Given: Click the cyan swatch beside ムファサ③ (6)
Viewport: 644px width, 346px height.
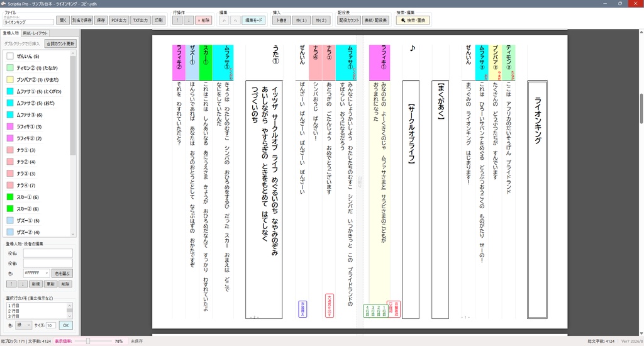Looking at the screenshot, I should tap(10, 115).
